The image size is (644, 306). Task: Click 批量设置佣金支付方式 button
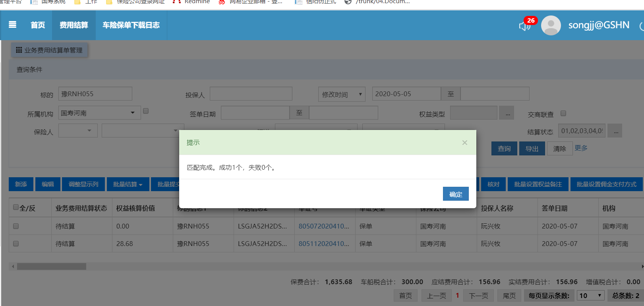606,184
